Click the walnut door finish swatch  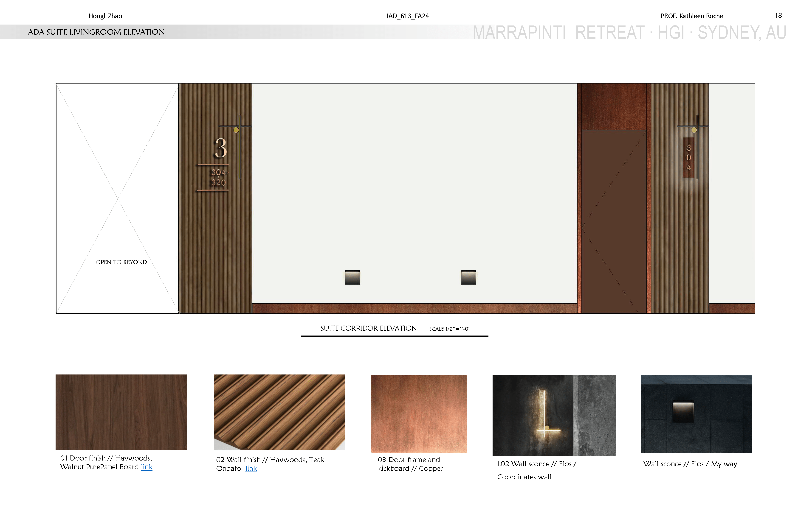(x=121, y=412)
